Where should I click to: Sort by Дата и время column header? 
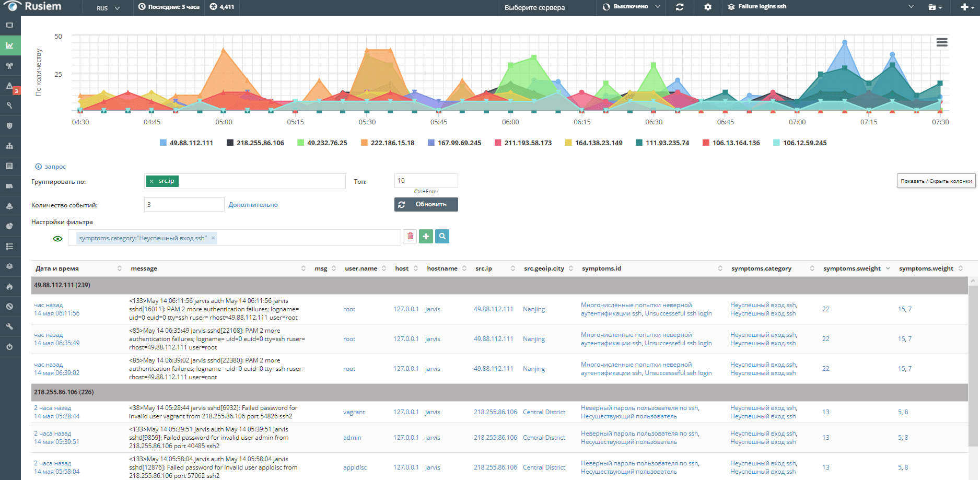[57, 268]
